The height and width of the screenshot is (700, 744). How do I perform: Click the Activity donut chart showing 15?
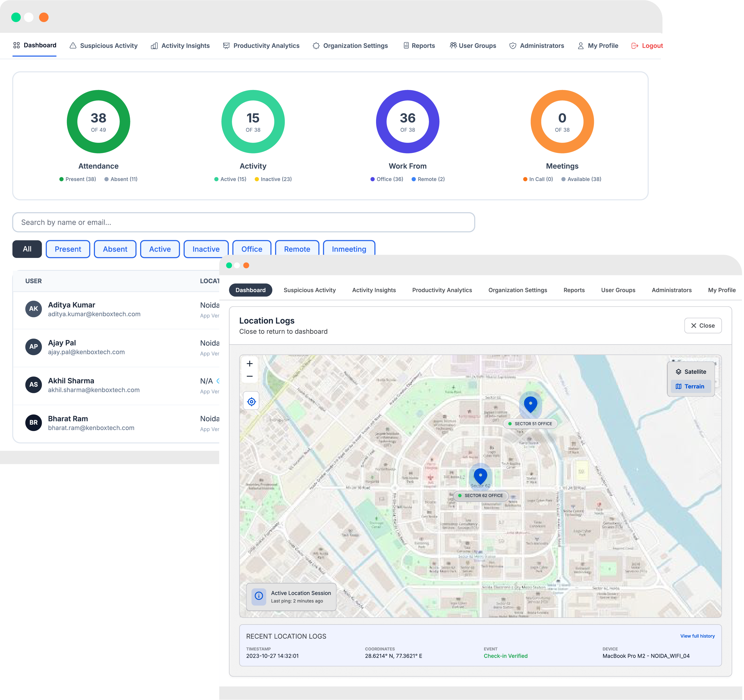(253, 122)
